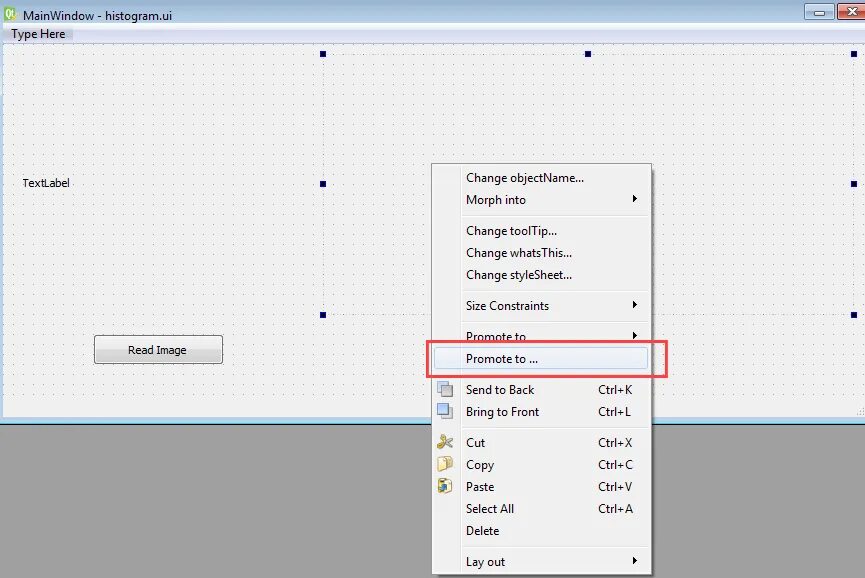
Task: Minimize the histogram.ui window
Action: 819,12
